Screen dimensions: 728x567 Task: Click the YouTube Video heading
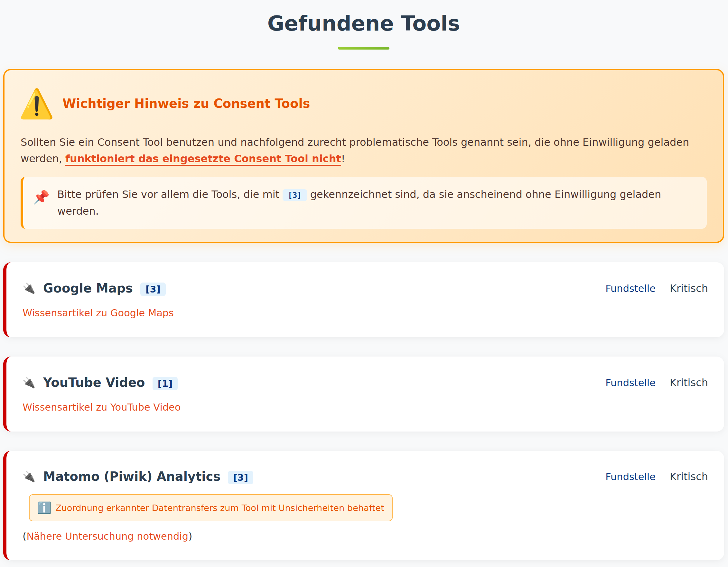pos(94,383)
